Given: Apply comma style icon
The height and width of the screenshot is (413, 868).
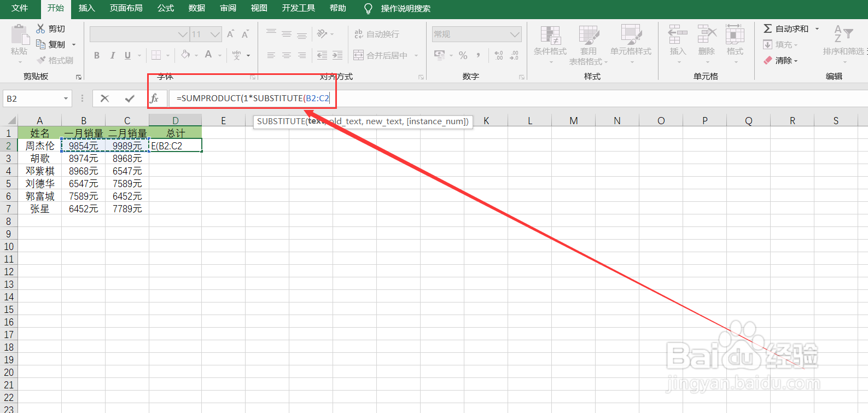Looking at the screenshot, I should pos(479,55).
